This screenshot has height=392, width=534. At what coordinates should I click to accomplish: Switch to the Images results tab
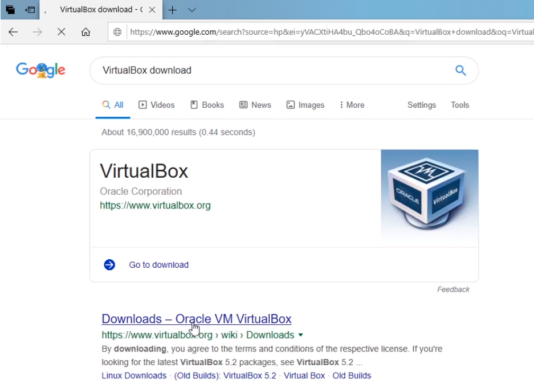pos(305,105)
